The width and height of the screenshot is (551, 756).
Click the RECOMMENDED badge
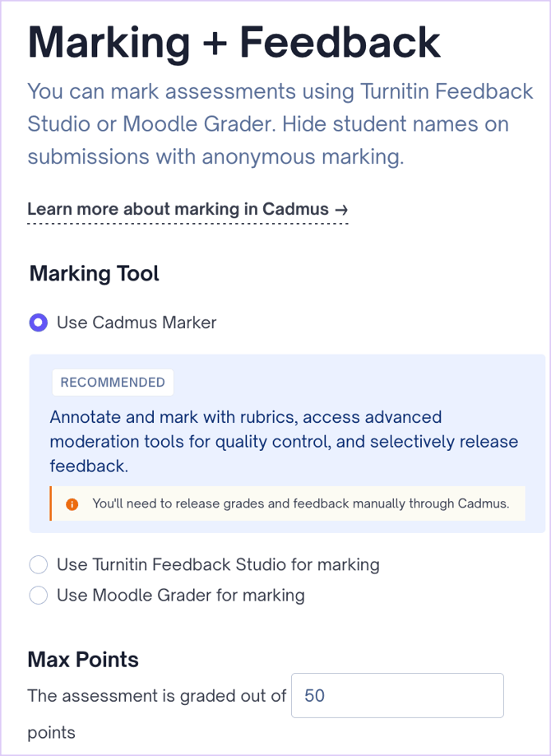click(x=113, y=383)
